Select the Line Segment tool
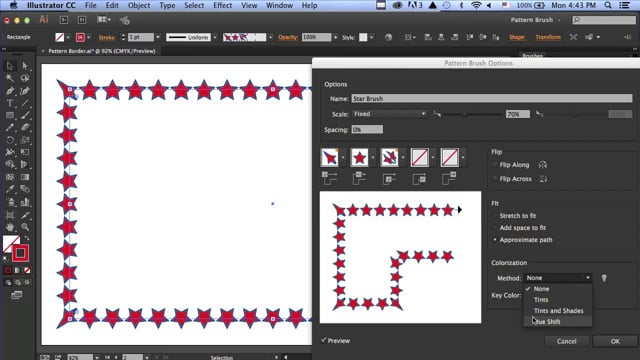 (x=25, y=103)
